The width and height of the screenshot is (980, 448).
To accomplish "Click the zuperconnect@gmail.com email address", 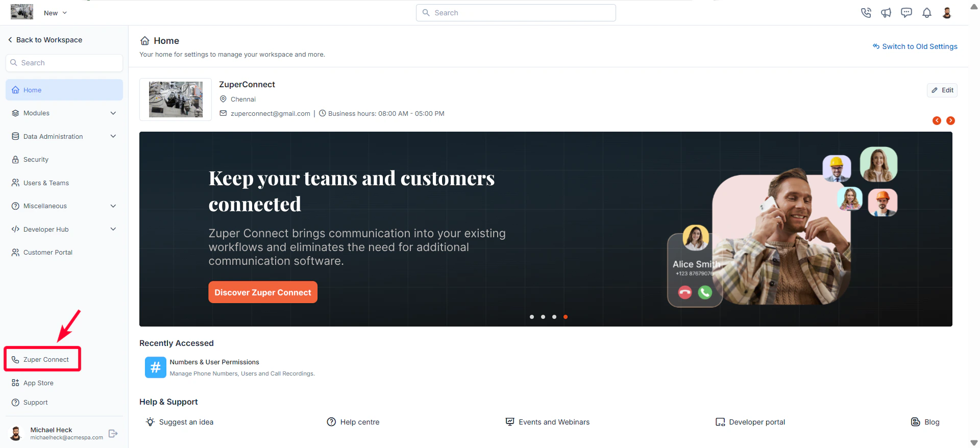I will (x=271, y=114).
